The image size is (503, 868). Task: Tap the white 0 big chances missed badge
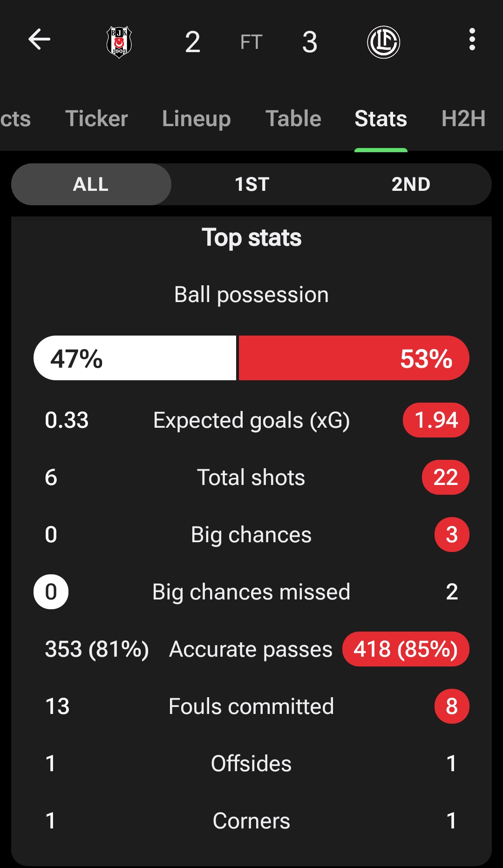pyautogui.click(x=51, y=592)
